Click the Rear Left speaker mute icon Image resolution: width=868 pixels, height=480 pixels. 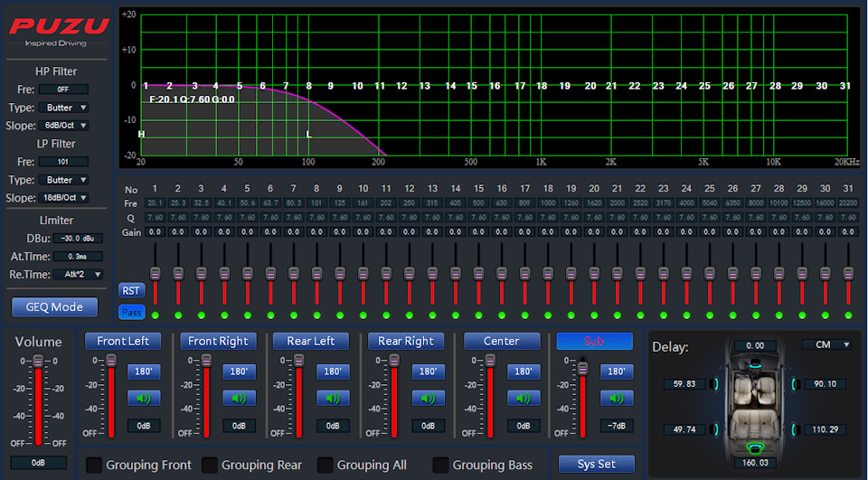click(332, 398)
